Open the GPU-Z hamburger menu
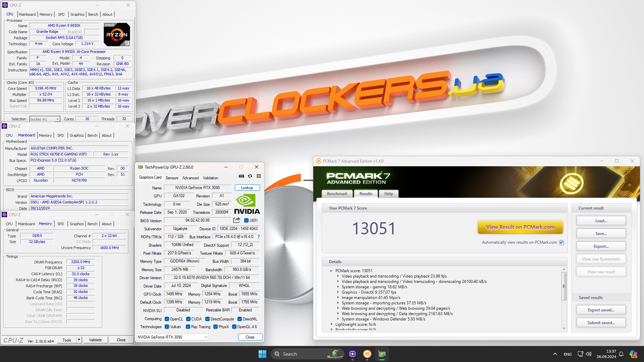 (x=259, y=176)
